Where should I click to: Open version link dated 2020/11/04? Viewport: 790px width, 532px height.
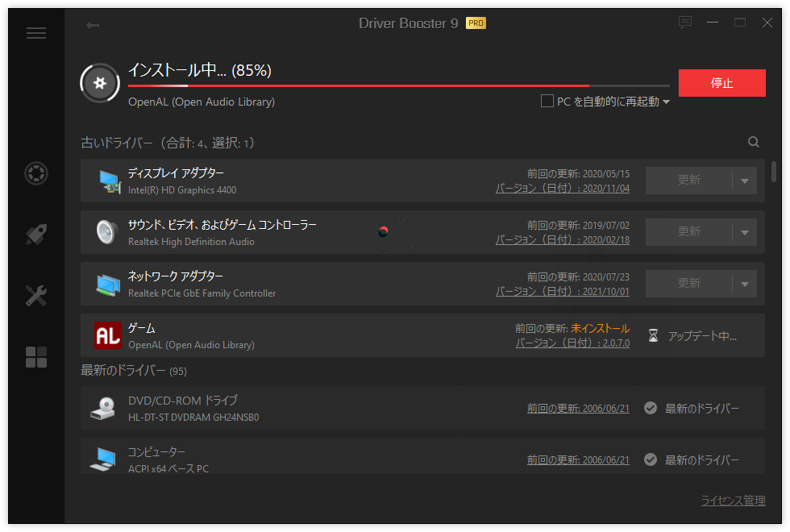click(563, 189)
